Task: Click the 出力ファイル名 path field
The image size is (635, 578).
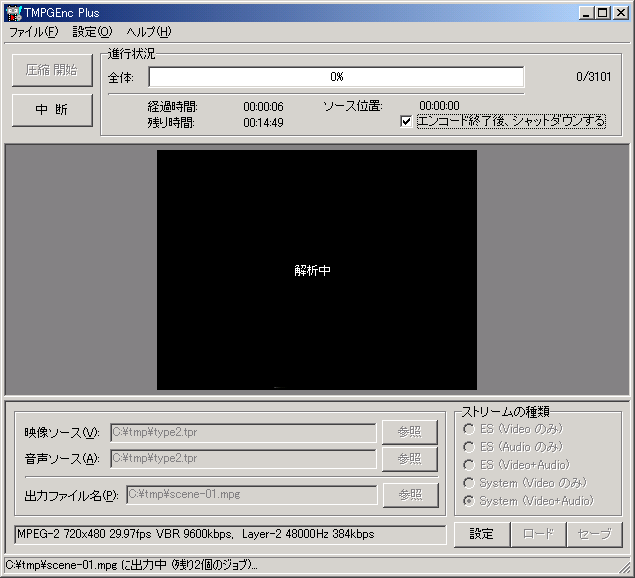Action: [x=251, y=495]
